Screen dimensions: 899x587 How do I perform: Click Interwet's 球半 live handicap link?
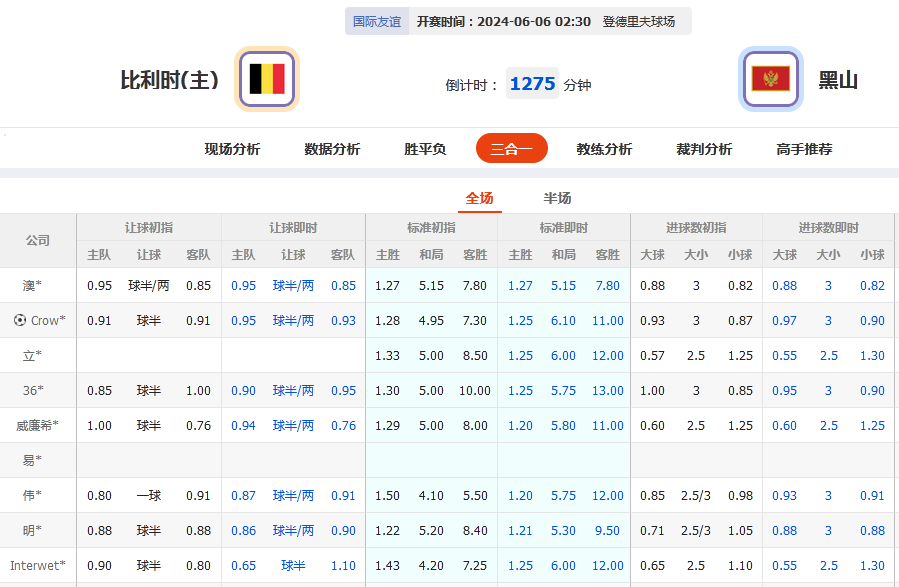tap(292, 565)
